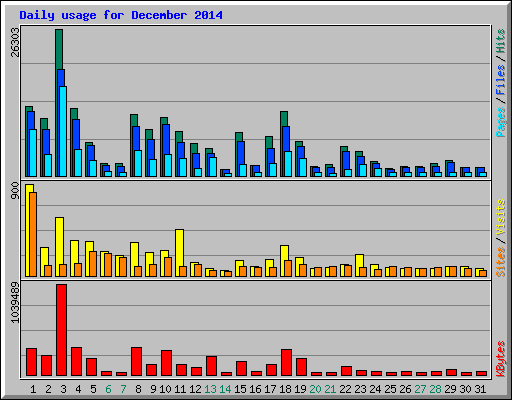Click the yellow visits bar for day 3
Screen dimensions: 512x400
point(59,241)
